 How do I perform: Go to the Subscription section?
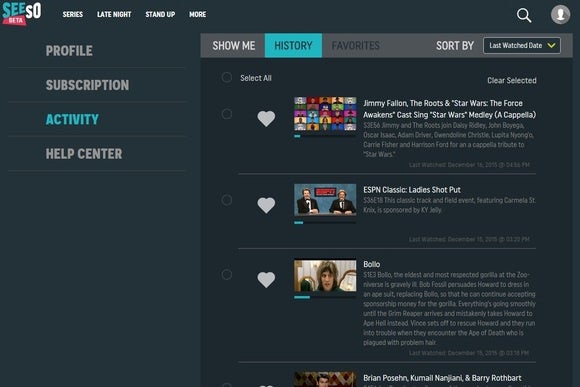[x=87, y=85]
